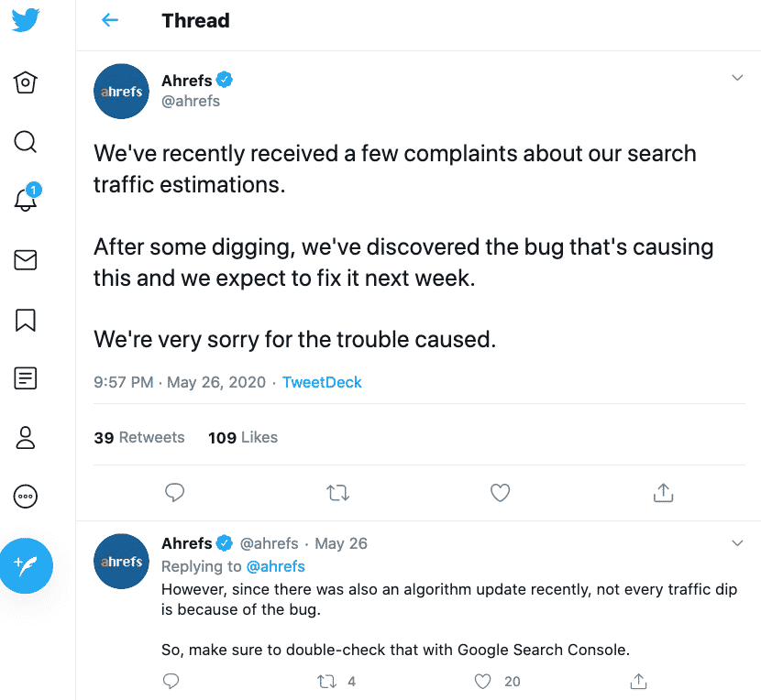Click the Ahrefs profile avatar on main tweet
Screen dimensions: 761x700
121,92
